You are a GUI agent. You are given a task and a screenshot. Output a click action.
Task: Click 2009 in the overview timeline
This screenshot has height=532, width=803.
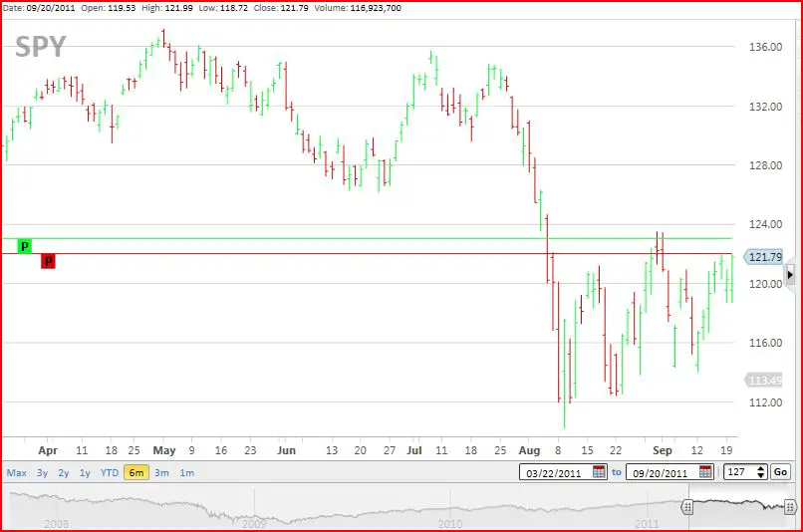253,524
